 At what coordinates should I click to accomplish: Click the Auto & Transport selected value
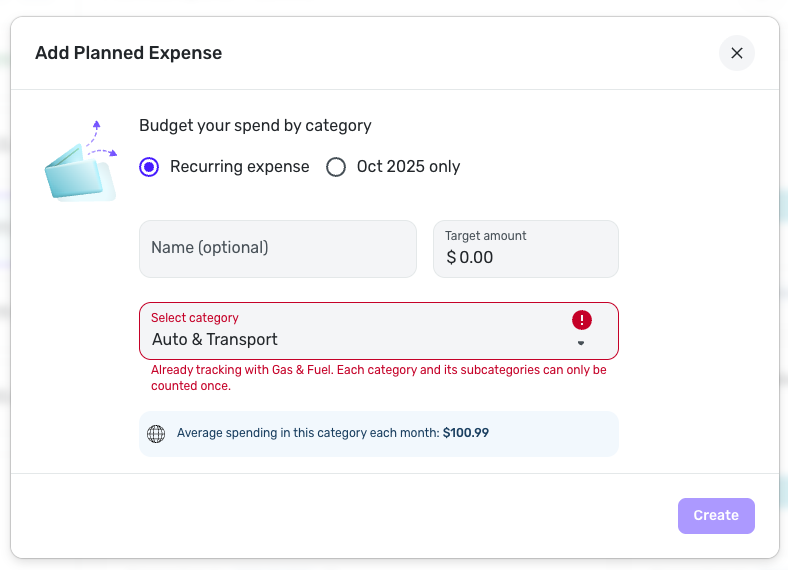pyautogui.click(x=215, y=340)
